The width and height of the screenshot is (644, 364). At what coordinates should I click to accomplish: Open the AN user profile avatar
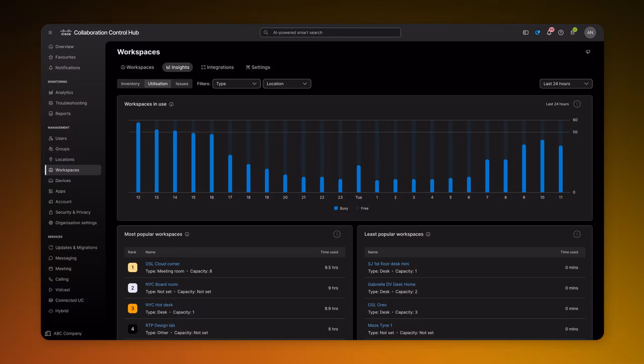click(x=590, y=33)
